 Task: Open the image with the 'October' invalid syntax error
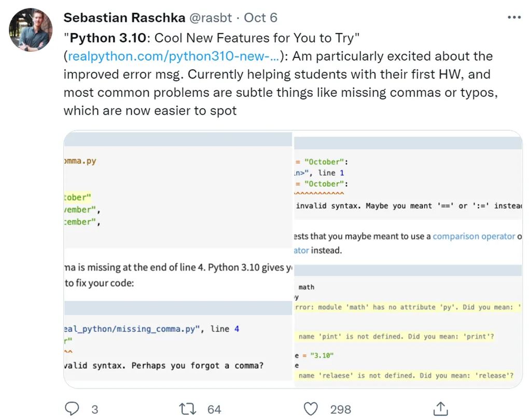tap(407, 197)
